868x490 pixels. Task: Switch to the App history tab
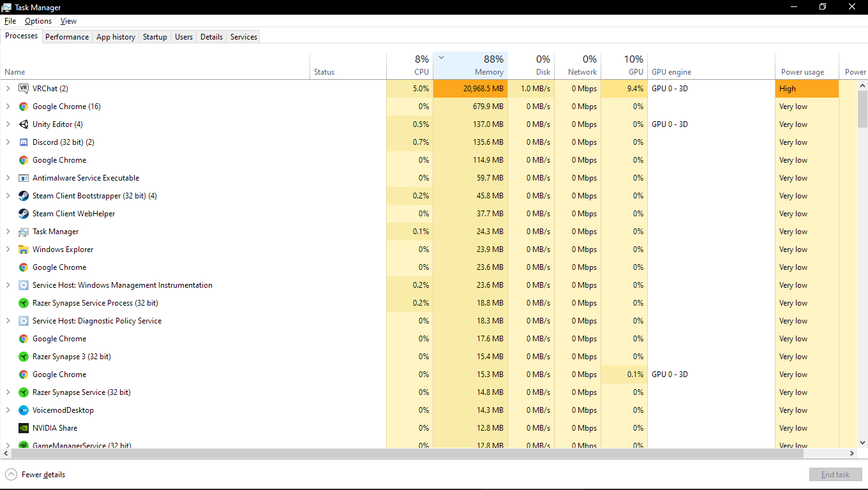[116, 37]
